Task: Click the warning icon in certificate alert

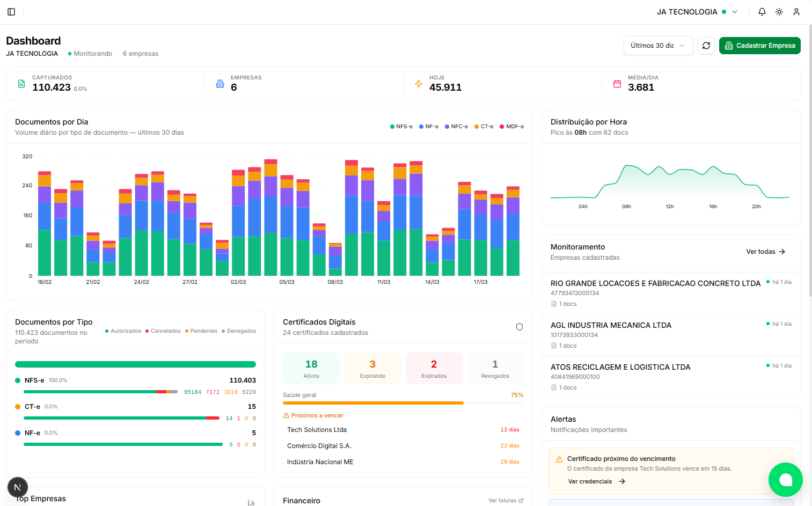Action: (x=559, y=459)
